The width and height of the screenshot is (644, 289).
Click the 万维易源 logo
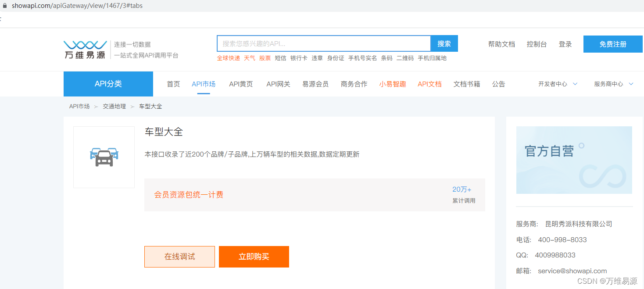(85, 50)
